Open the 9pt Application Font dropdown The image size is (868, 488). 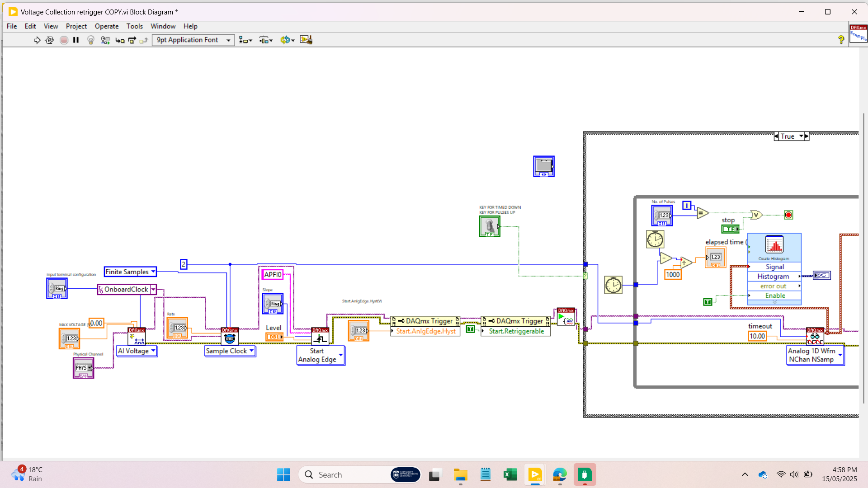193,40
